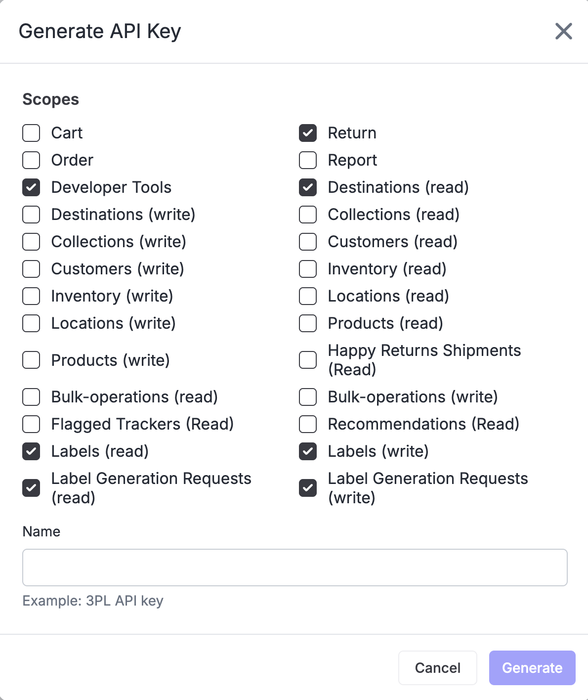This screenshot has width=588, height=700.
Task: Select Flagged Trackers (Read) checkbox
Action: tap(31, 424)
